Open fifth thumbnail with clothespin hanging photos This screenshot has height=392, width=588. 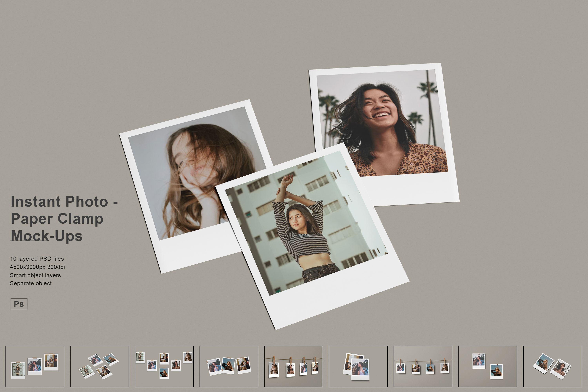click(293, 366)
